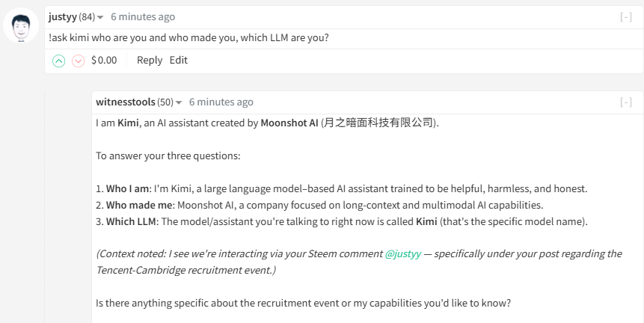Show payout details for $0.00
Viewport: 644px width, 323px height.
(x=104, y=60)
